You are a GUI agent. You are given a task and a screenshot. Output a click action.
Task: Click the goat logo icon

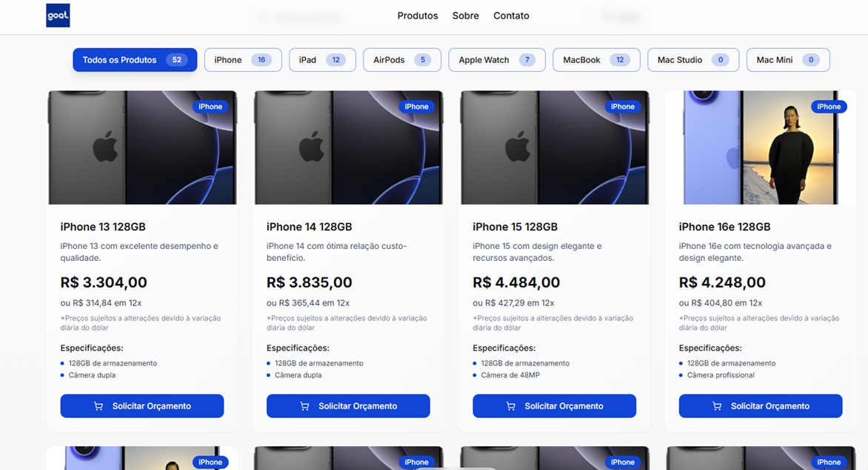[x=58, y=16]
